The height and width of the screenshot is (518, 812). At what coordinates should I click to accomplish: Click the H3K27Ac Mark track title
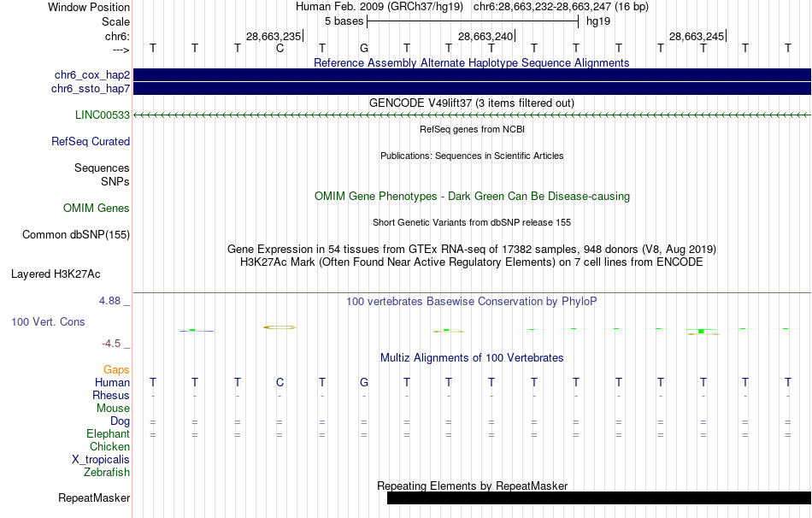(x=472, y=262)
